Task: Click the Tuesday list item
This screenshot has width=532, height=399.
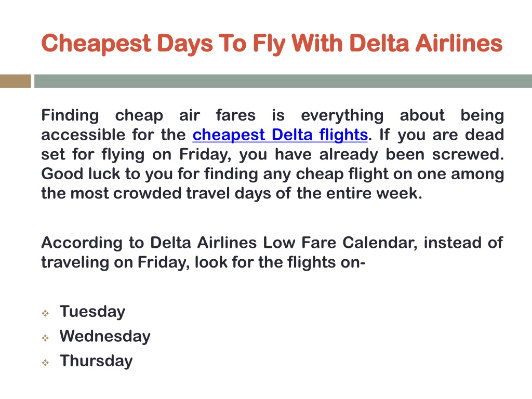Action: click(92, 312)
